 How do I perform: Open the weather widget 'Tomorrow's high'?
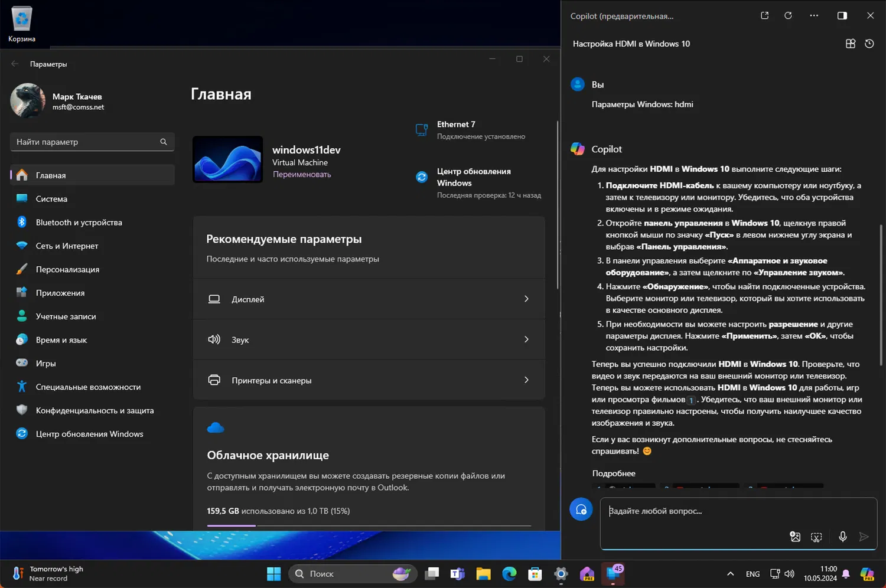point(48,574)
